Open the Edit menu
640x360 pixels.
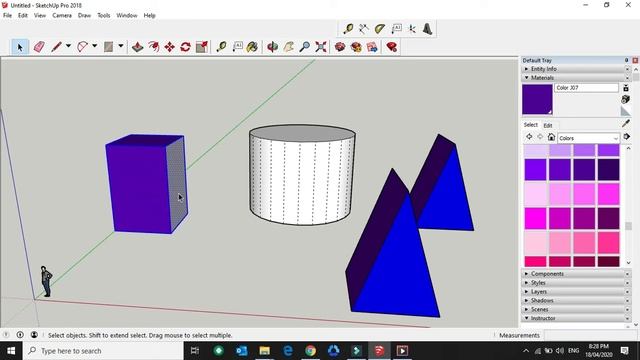click(x=23, y=16)
